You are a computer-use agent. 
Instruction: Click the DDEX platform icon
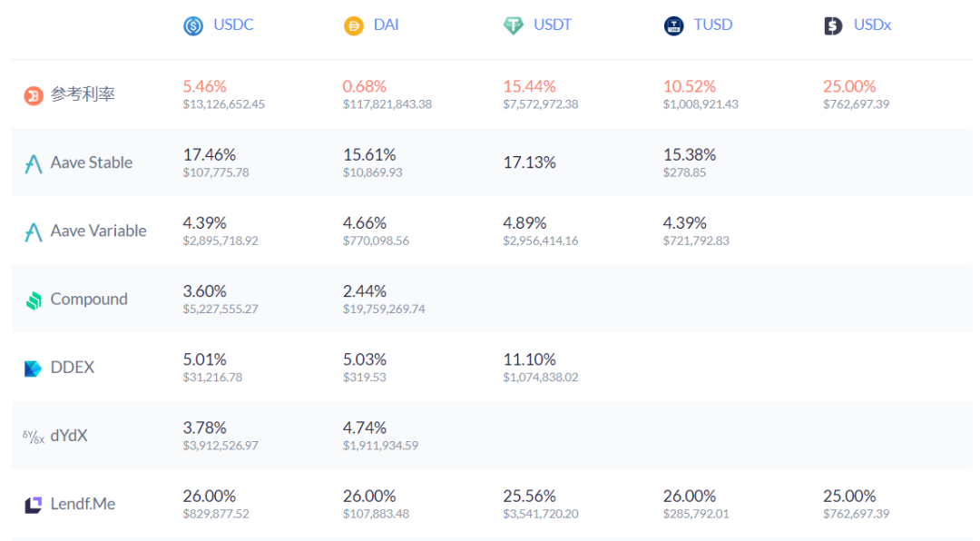click(x=34, y=367)
